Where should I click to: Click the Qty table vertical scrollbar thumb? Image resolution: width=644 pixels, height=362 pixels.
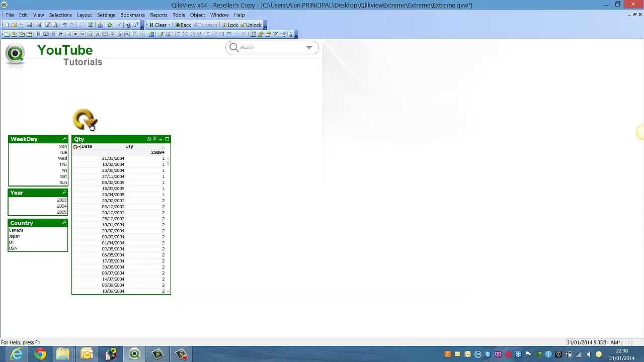[x=168, y=163]
